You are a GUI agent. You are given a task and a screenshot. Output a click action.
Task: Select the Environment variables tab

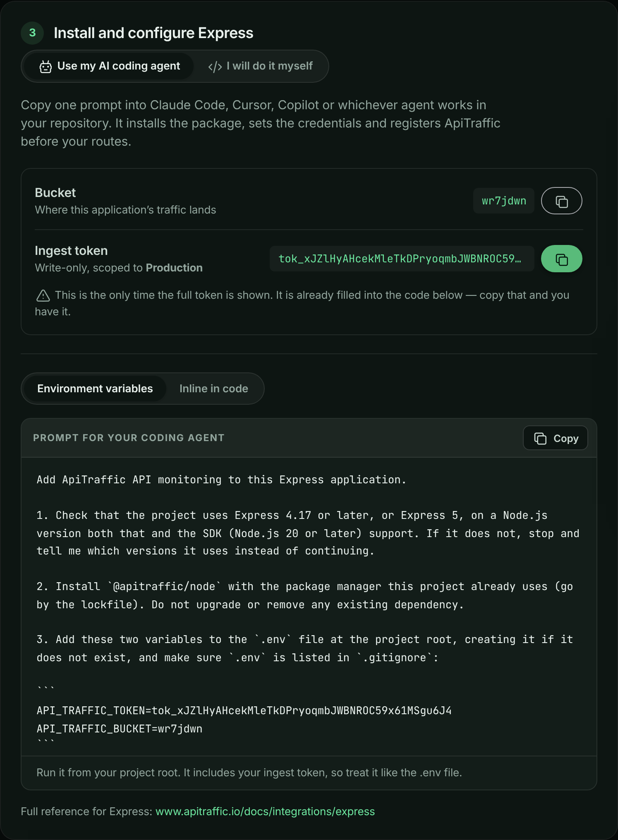coord(95,389)
